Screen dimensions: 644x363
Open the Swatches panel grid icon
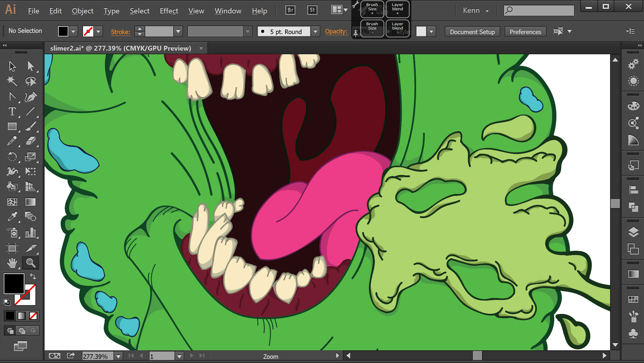click(633, 299)
